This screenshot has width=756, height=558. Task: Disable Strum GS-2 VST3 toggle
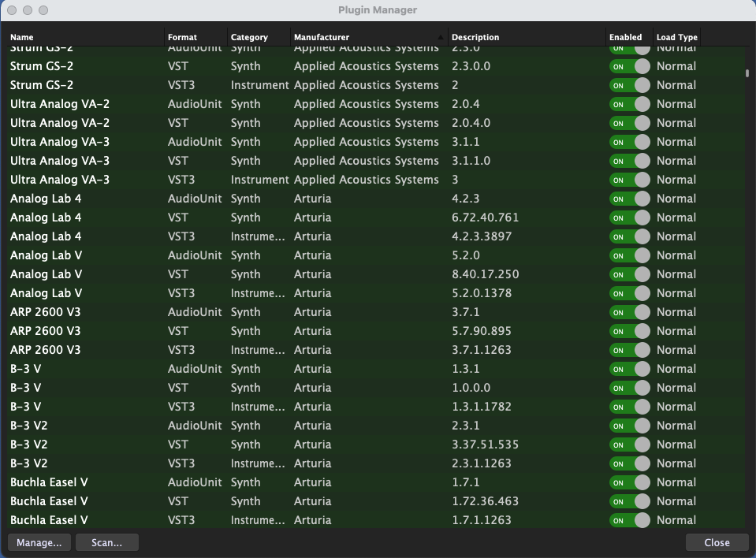point(630,85)
